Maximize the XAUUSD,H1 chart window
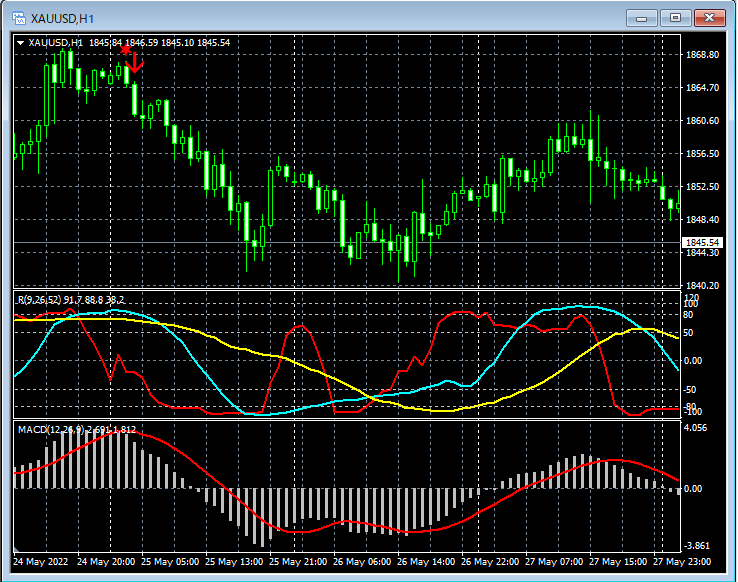This screenshot has width=738, height=582. (676, 18)
